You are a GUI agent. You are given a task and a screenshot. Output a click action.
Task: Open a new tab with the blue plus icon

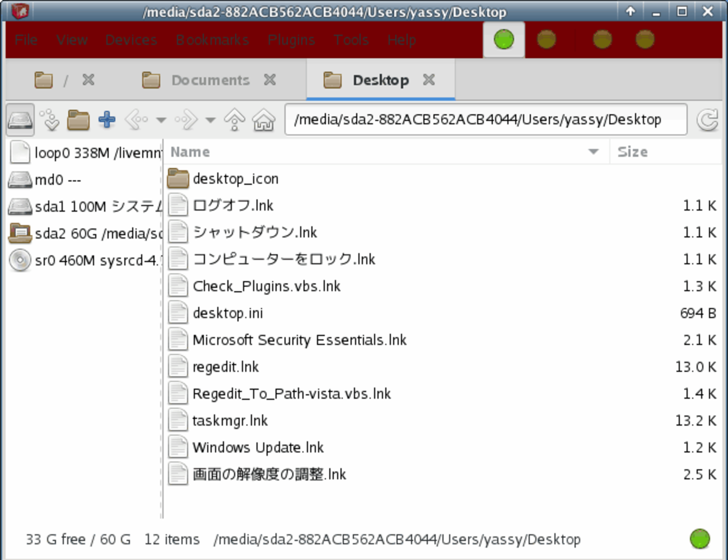[x=107, y=119]
